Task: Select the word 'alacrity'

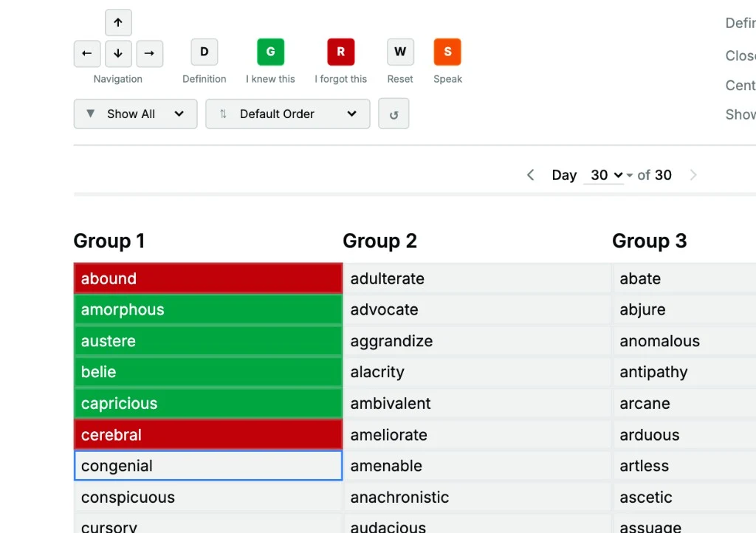Action: (478, 372)
